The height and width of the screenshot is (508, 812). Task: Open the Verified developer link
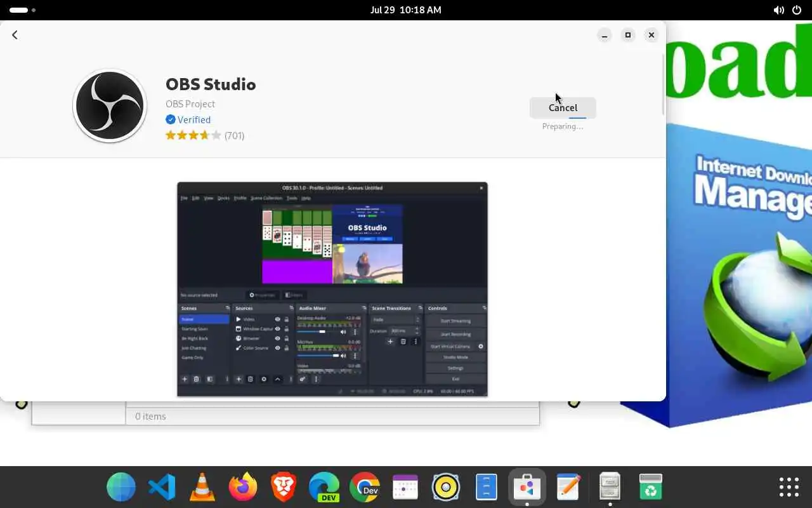(x=194, y=119)
